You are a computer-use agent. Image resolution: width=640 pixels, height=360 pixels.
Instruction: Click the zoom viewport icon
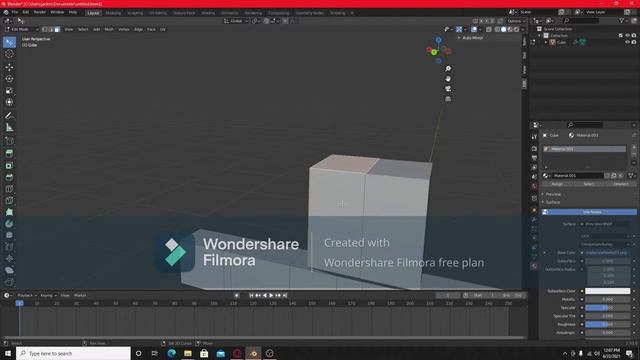(448, 69)
